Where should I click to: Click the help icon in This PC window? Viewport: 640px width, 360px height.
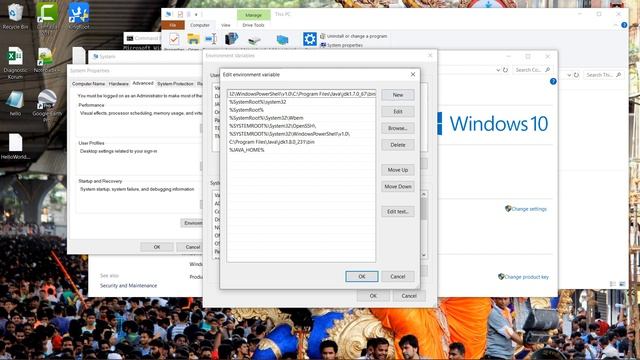[x=624, y=25]
